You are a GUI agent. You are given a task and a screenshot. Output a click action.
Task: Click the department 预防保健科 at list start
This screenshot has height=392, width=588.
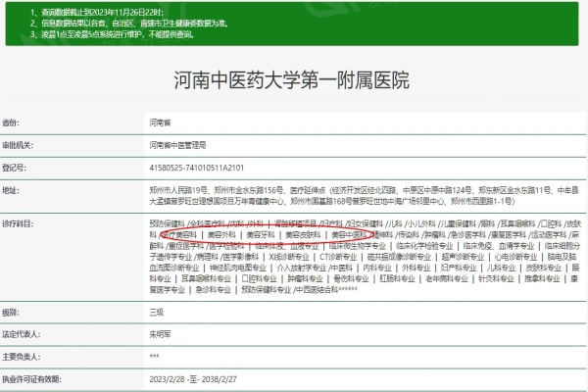[x=168, y=224]
